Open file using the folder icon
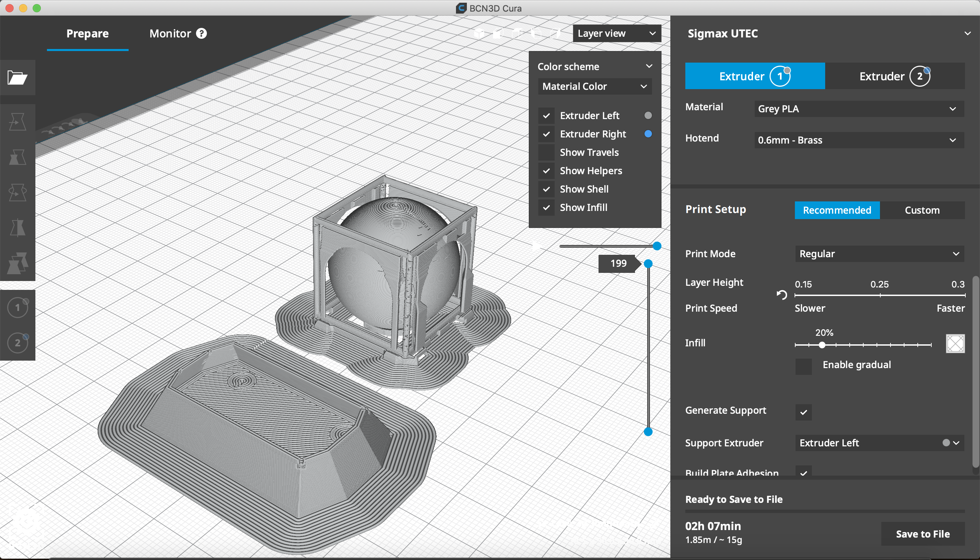The image size is (980, 560). click(17, 78)
